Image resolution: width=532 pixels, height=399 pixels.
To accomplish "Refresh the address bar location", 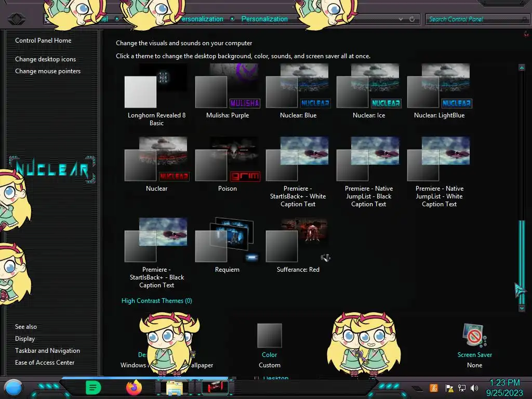I will [412, 19].
